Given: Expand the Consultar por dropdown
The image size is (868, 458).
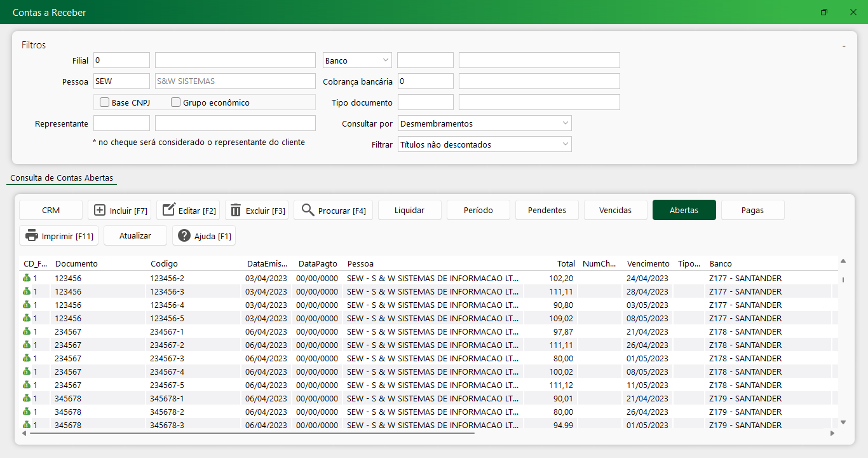Looking at the screenshot, I should tap(484, 123).
